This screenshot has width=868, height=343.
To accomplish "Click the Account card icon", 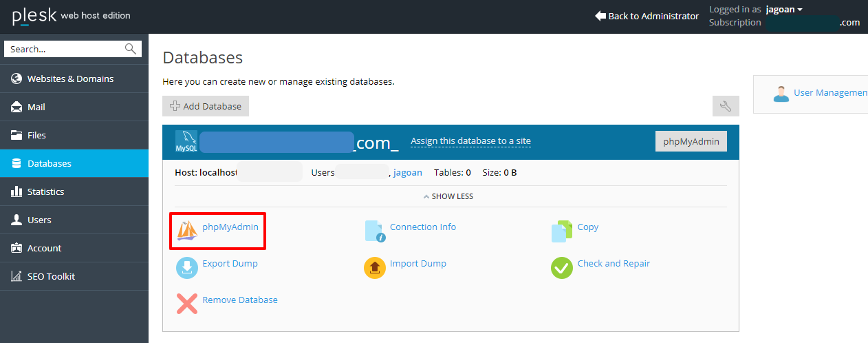I will 17,248.
